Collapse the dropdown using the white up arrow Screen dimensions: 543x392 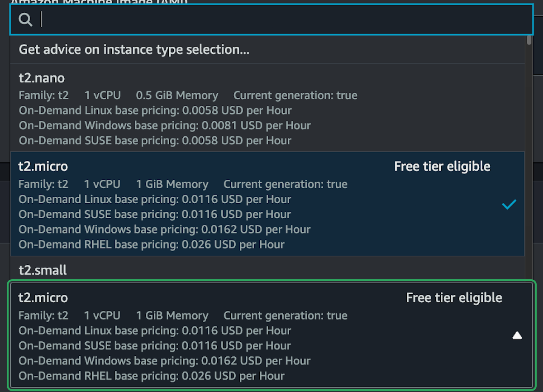(x=517, y=335)
